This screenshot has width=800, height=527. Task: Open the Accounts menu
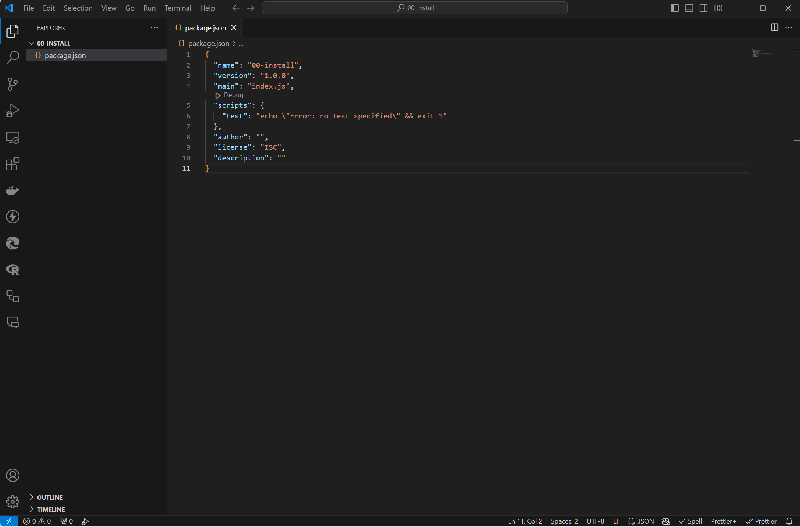[12, 475]
